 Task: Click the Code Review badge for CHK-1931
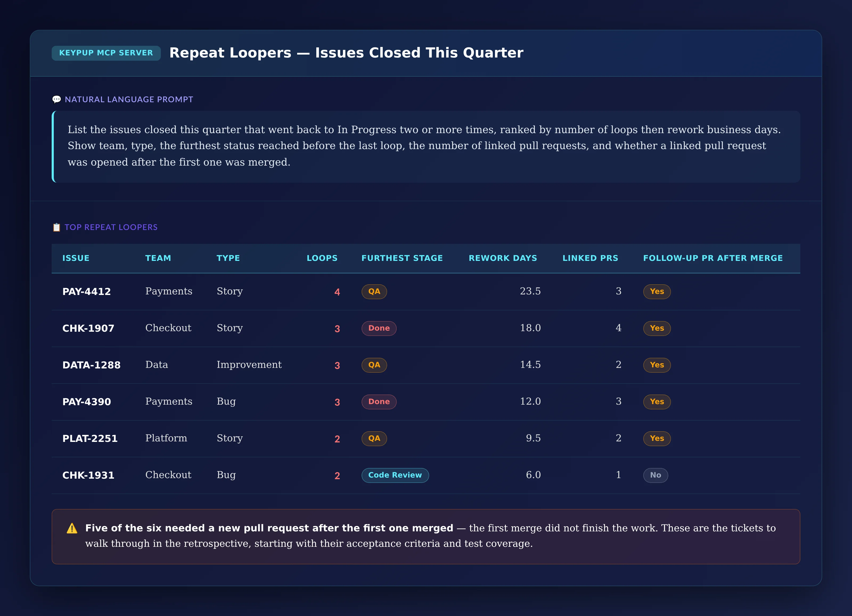click(395, 475)
